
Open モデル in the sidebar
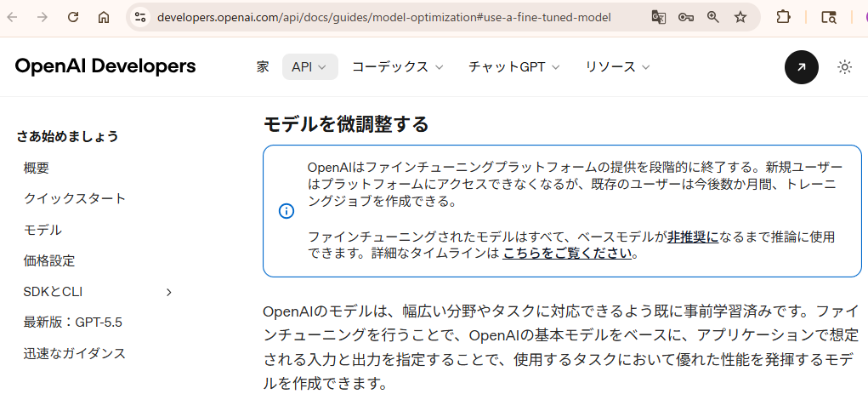tap(43, 230)
